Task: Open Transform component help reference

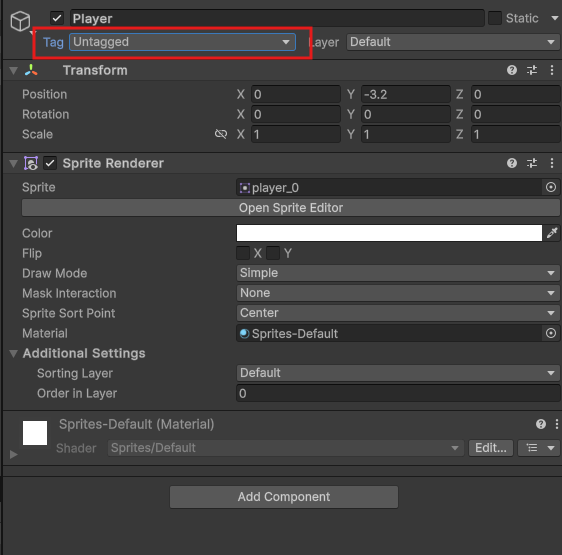Action: click(512, 70)
